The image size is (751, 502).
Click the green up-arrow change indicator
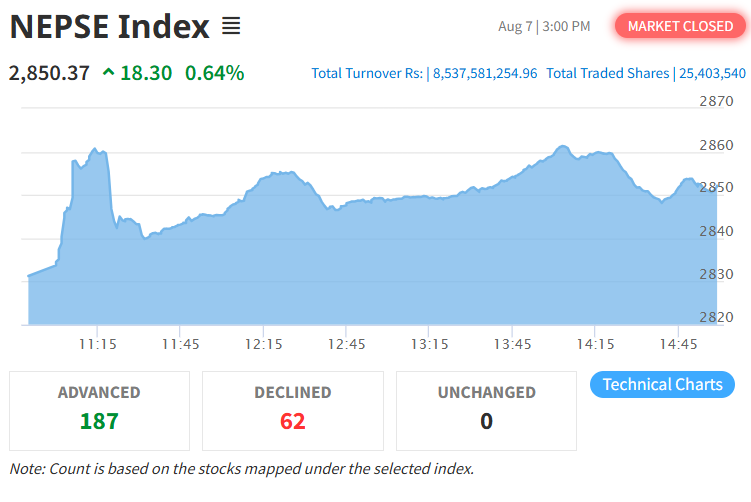pyautogui.click(x=109, y=72)
